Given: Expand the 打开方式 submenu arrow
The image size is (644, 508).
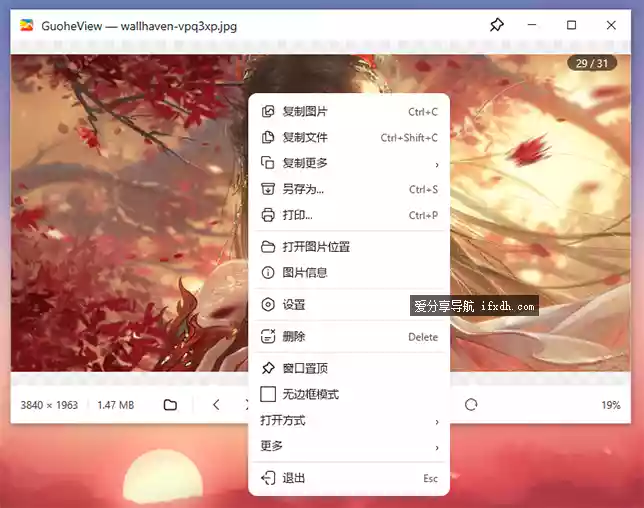Looking at the screenshot, I should (437, 422).
